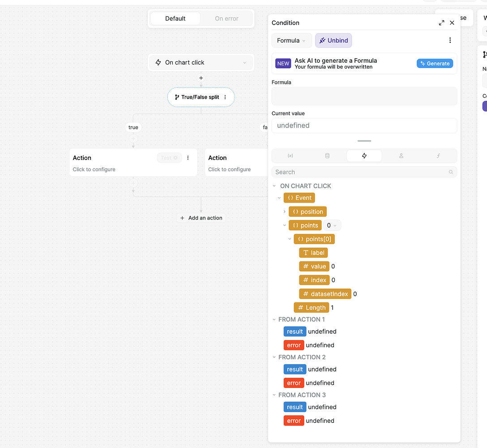Viewport: 487px width, 448px height.
Task: Select the Default workflow tab
Action: (175, 18)
